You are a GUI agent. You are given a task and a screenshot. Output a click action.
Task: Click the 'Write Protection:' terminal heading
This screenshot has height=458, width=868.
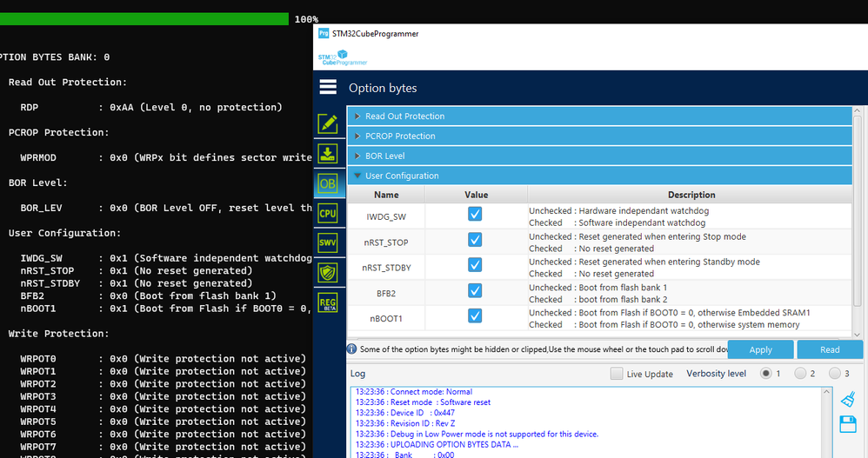tap(58, 334)
